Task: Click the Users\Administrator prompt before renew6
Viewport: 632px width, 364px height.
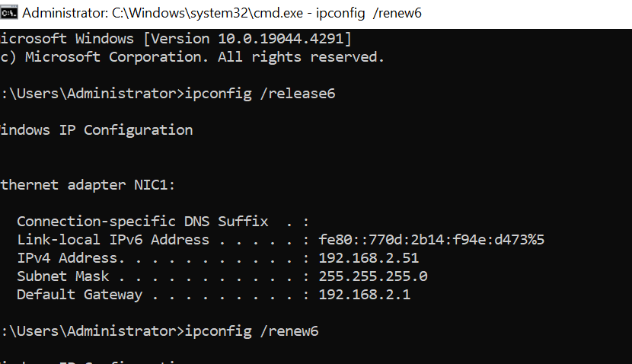Action: (92, 331)
